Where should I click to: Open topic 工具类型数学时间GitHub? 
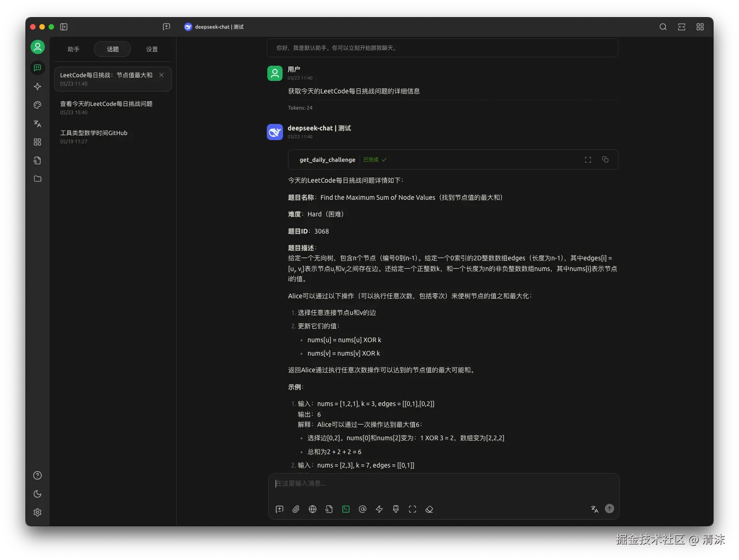click(x=113, y=137)
